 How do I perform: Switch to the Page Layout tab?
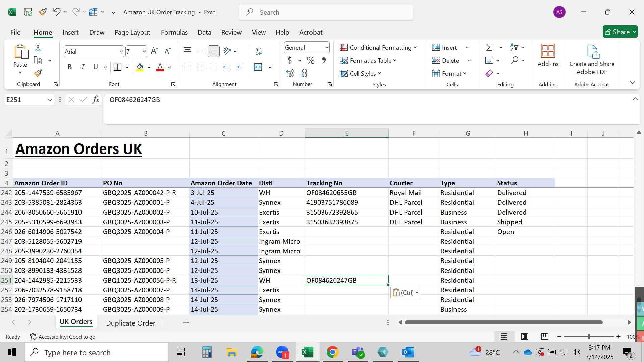tap(132, 32)
